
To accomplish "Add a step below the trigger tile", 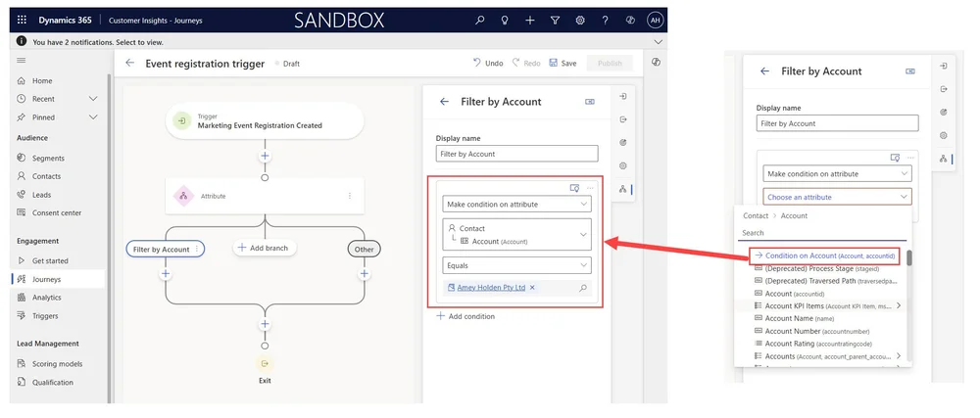I will point(265,156).
